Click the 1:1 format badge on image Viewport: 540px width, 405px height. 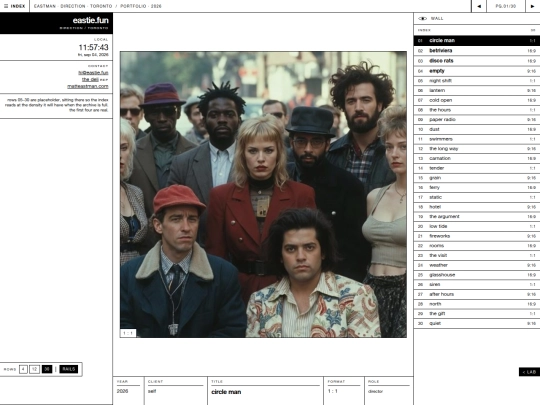[x=128, y=333]
